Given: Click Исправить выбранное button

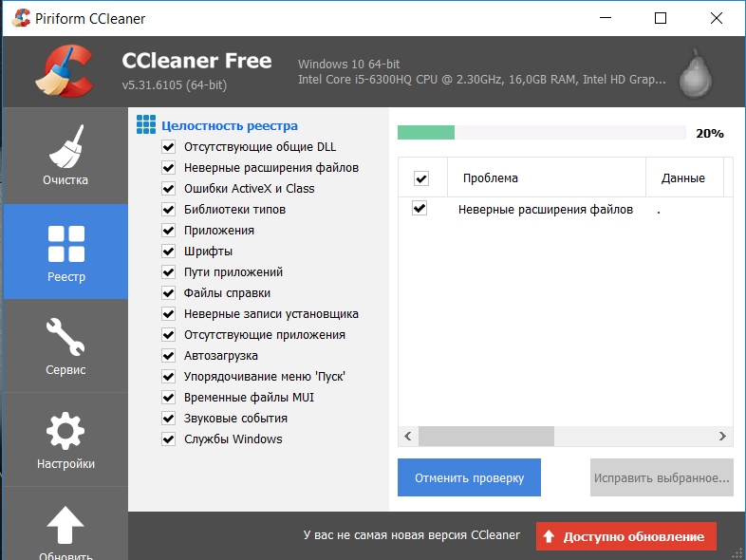Looking at the screenshot, I should 662,477.
